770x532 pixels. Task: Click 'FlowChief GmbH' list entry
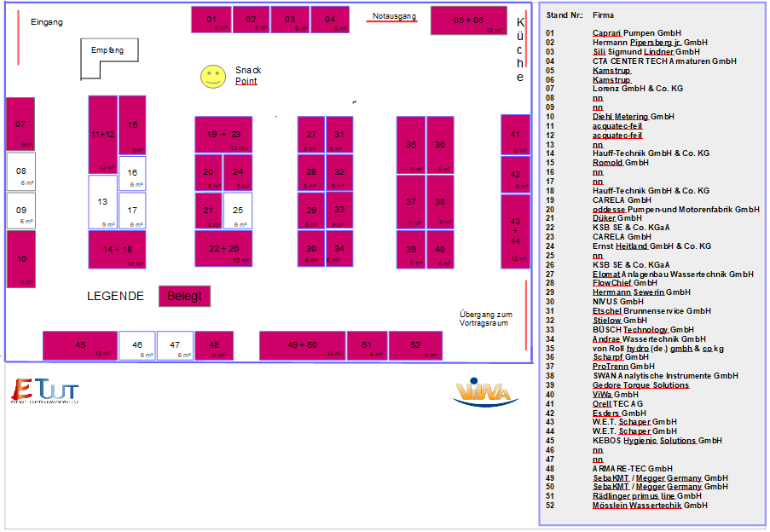(x=625, y=283)
